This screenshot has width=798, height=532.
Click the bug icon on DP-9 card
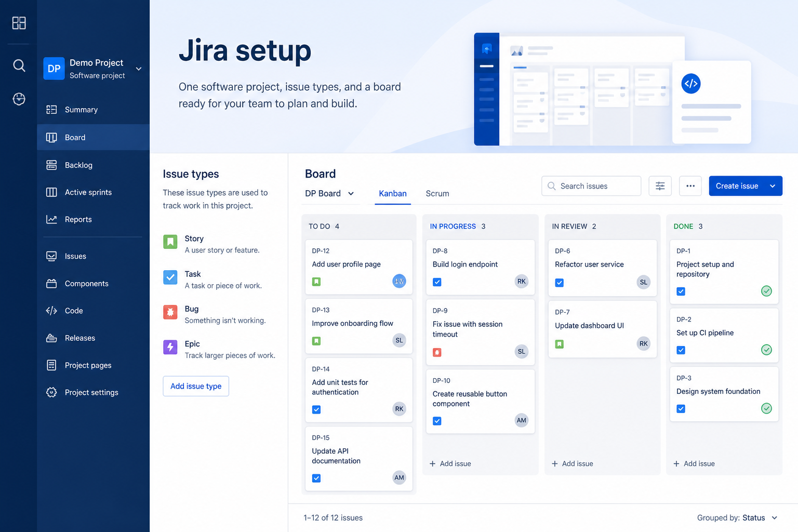tap(437, 352)
